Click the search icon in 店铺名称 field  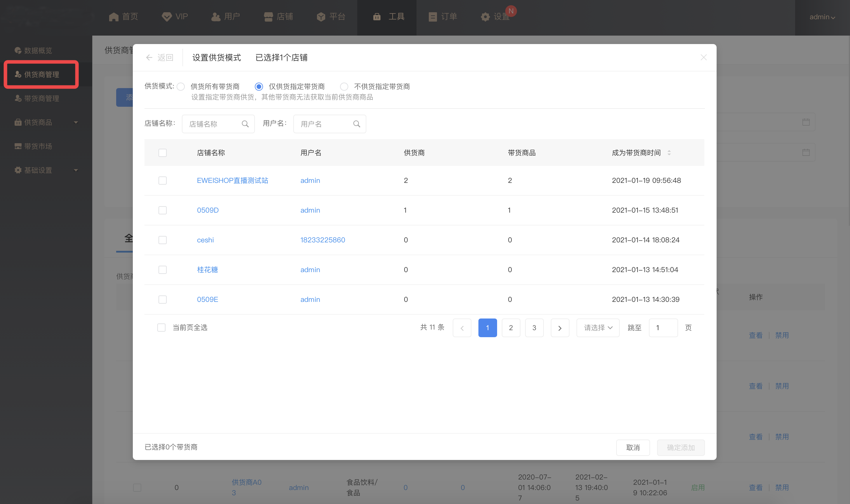click(245, 124)
